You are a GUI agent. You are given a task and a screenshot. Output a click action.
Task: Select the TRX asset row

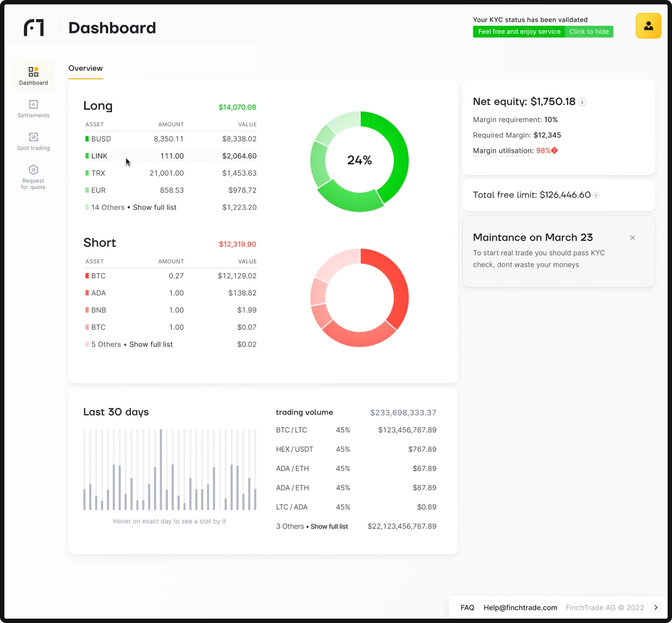tap(171, 173)
